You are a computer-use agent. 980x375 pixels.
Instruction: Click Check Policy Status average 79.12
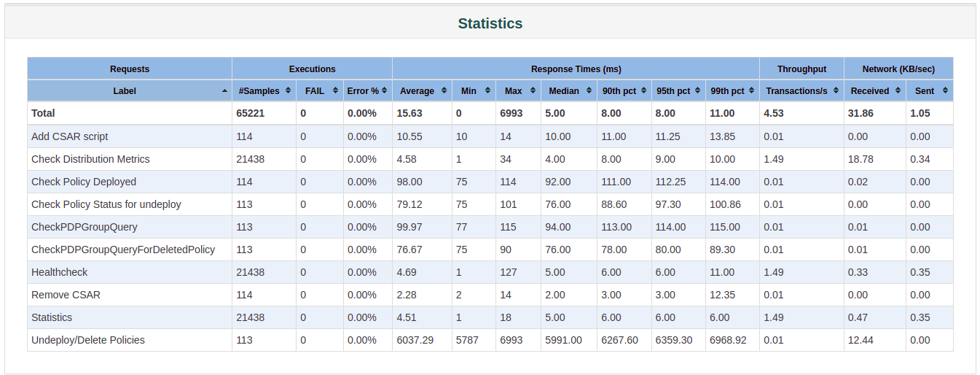(x=409, y=204)
